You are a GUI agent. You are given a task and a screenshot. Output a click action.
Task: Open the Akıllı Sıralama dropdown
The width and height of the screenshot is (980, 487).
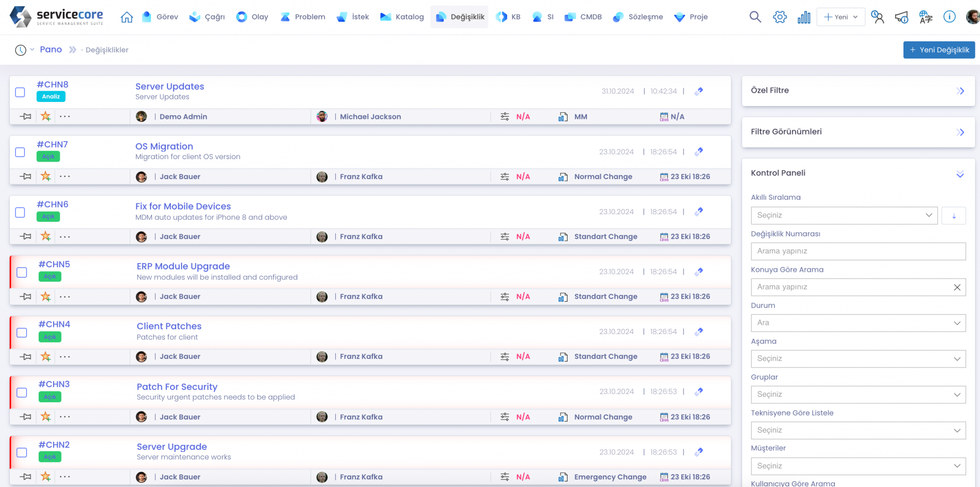point(844,215)
